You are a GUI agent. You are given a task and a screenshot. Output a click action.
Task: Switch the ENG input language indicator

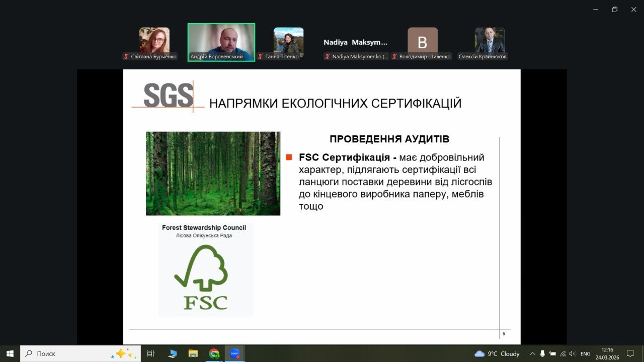pos(585,353)
